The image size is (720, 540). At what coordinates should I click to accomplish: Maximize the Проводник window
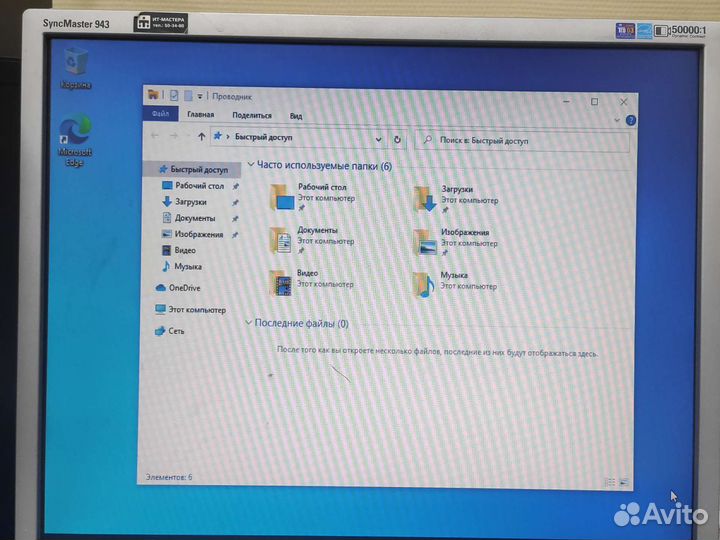(594, 101)
